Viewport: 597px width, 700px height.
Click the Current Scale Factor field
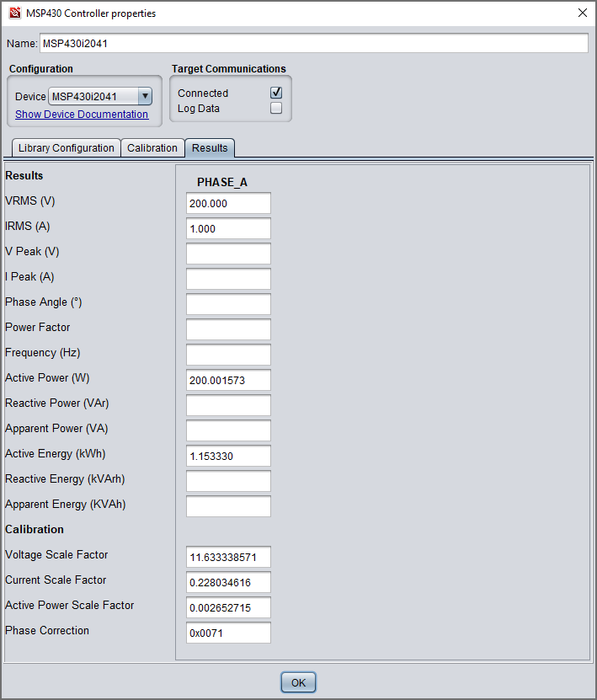point(228,582)
